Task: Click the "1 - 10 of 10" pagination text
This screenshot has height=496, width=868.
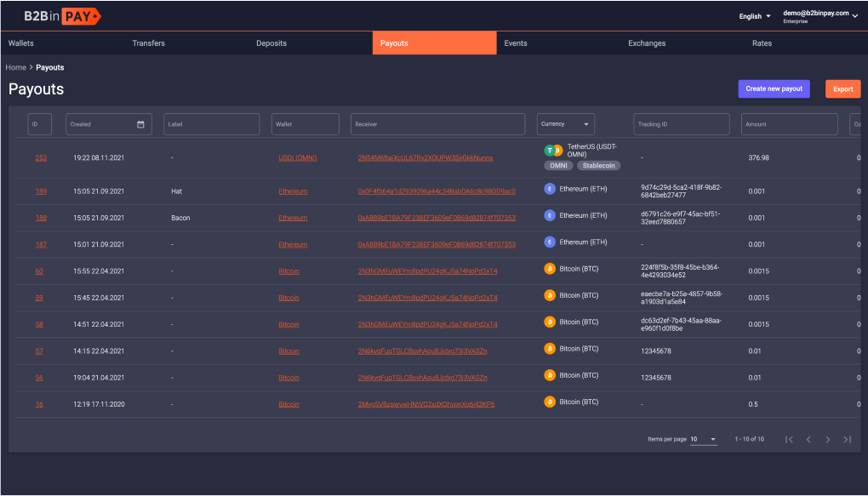Action: (x=750, y=439)
